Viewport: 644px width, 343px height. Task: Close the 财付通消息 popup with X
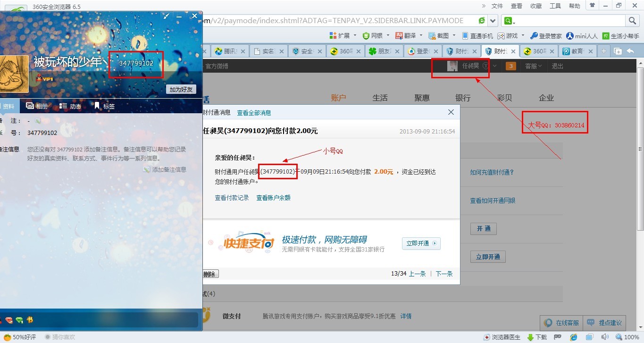(x=451, y=112)
